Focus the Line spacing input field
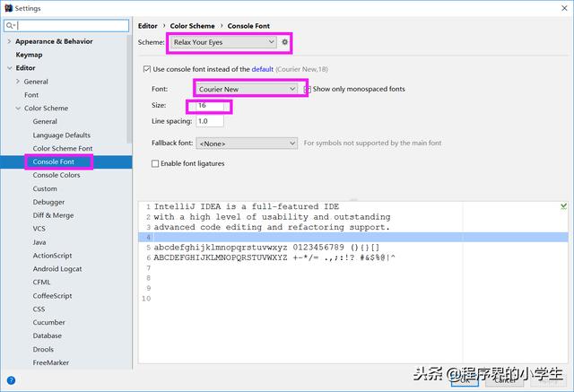This screenshot has width=574, height=392. click(x=210, y=121)
